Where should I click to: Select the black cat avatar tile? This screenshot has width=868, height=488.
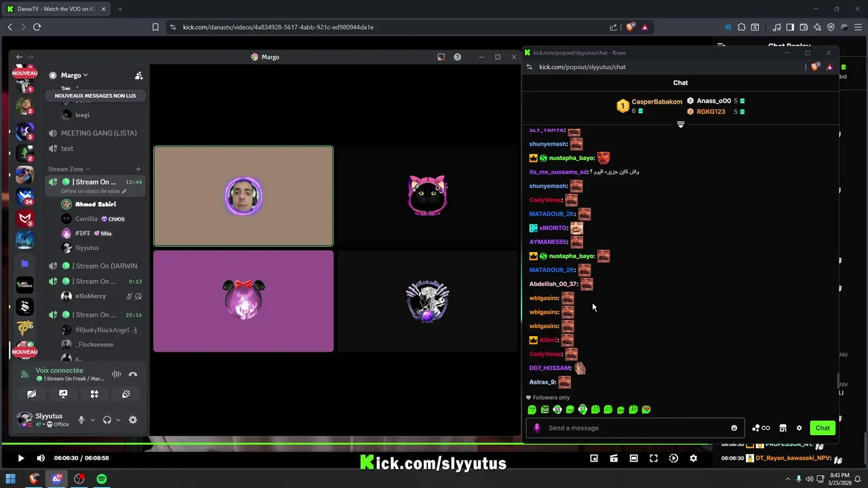(x=427, y=196)
